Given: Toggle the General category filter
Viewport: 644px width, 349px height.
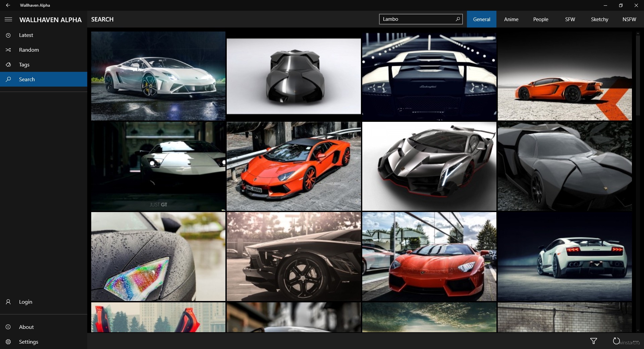Looking at the screenshot, I should pyautogui.click(x=482, y=19).
